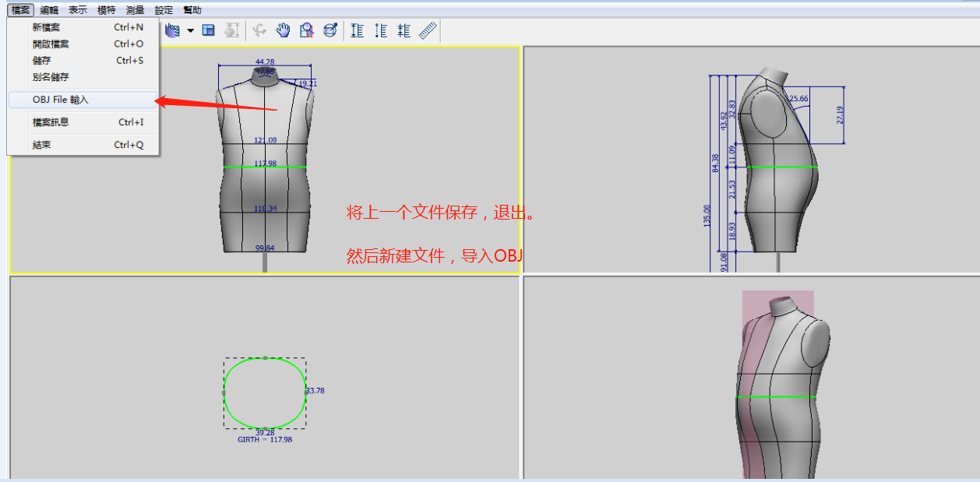Click the top handle of the cross-section box
The height and width of the screenshot is (482, 980).
(x=265, y=358)
